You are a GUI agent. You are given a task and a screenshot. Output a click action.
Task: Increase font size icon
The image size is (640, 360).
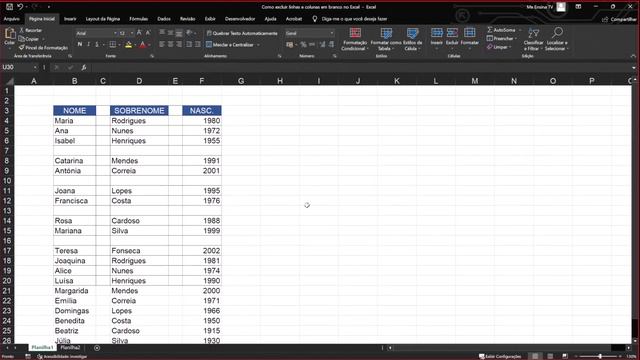pos(139,33)
